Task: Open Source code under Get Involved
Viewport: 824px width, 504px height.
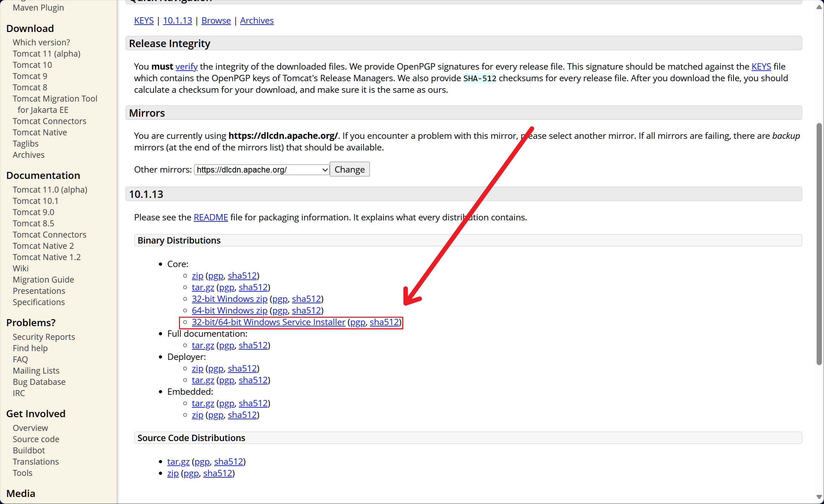Action: pos(36,439)
